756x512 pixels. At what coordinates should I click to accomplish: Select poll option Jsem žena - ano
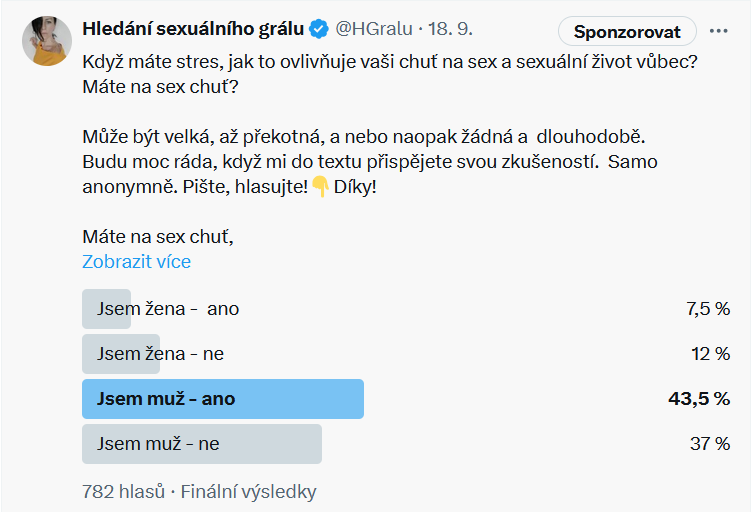(168, 309)
